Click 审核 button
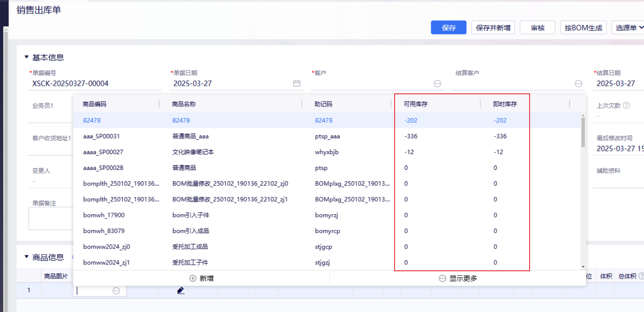This screenshot has width=644, height=312. pos(538,28)
